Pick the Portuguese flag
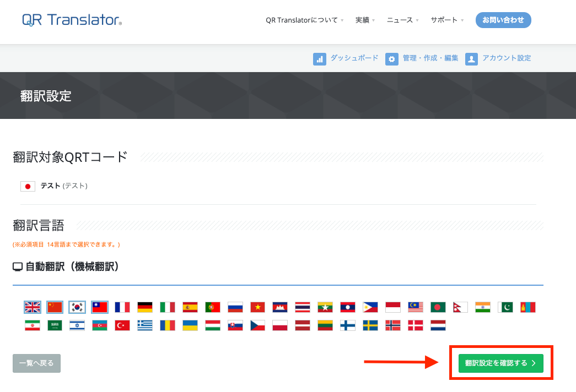576x392 pixels. 213,307
